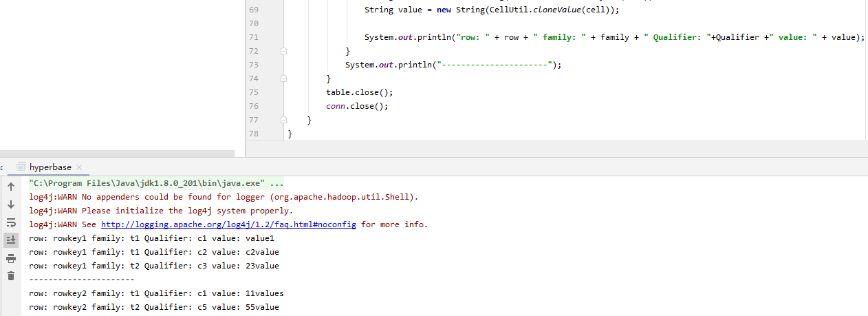The height and width of the screenshot is (316, 868).
Task: Collapse the code block at line 74
Action: point(283,78)
